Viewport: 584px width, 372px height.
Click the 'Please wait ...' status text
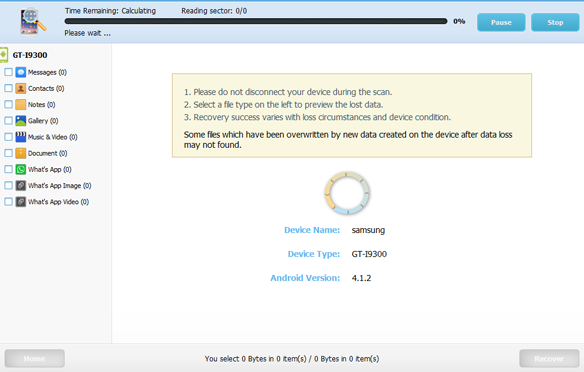pyautogui.click(x=88, y=33)
